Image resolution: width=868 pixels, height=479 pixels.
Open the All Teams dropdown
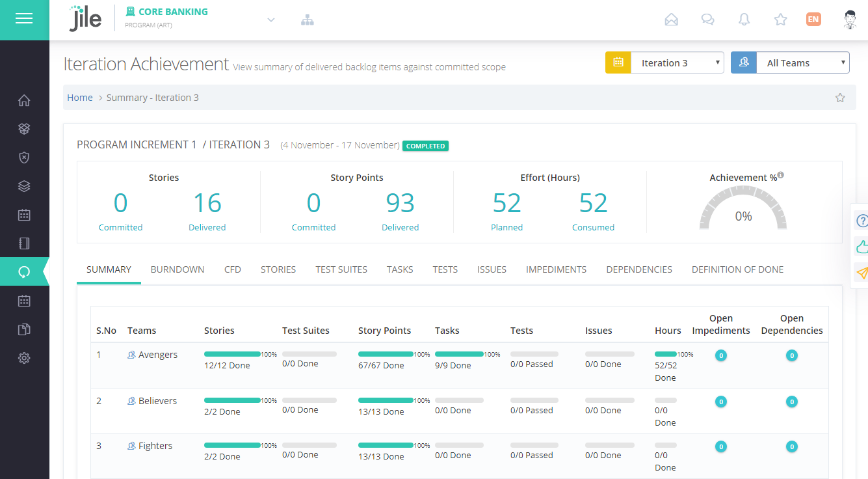click(x=802, y=63)
